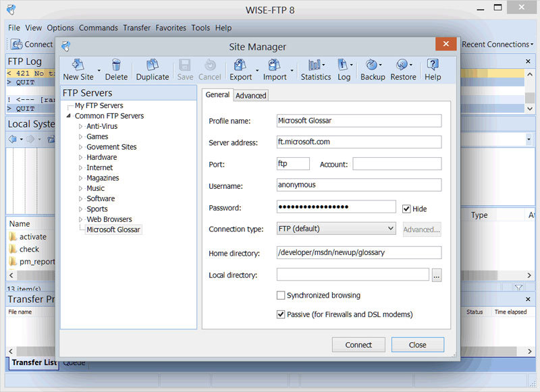The width and height of the screenshot is (540, 392).
Task: Click the WISE-FTP app icon in title bar
Action: 11,9
